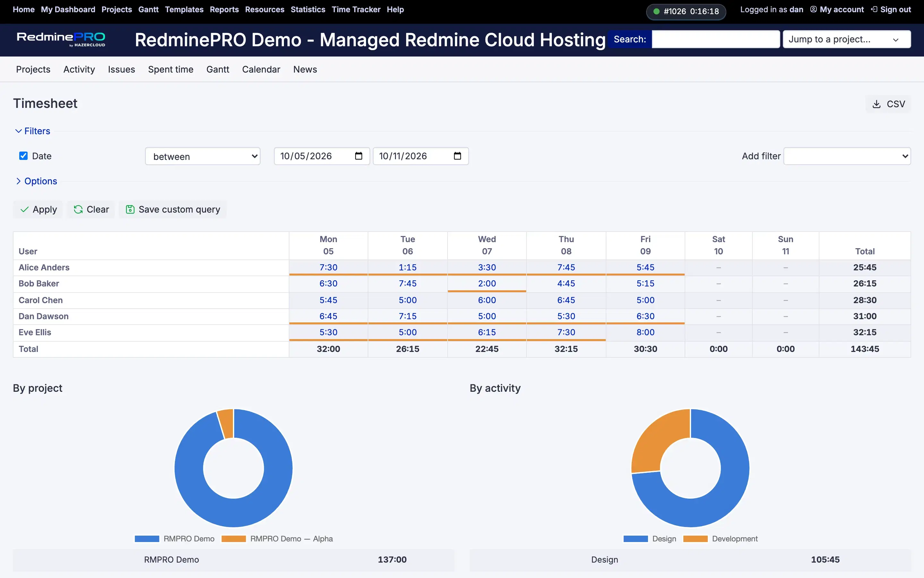The height and width of the screenshot is (578, 924).
Task: Open the Time Tracker menu
Action: pyautogui.click(x=356, y=9)
